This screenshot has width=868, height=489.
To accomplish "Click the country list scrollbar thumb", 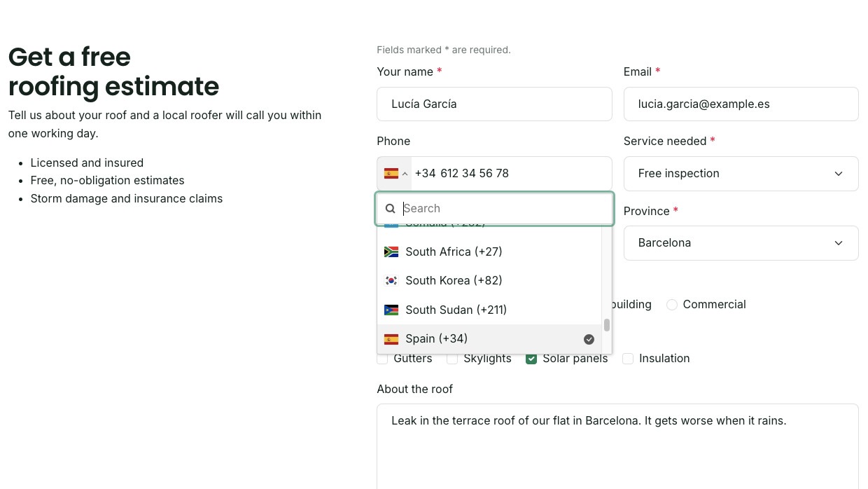I will tap(607, 325).
